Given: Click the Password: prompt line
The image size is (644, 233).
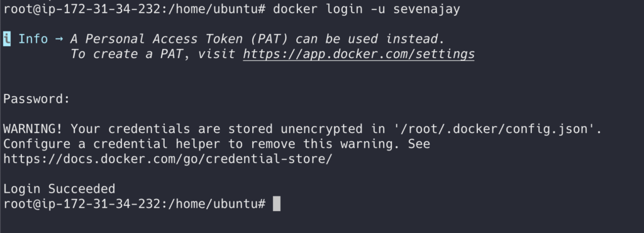Looking at the screenshot, I should (36, 99).
